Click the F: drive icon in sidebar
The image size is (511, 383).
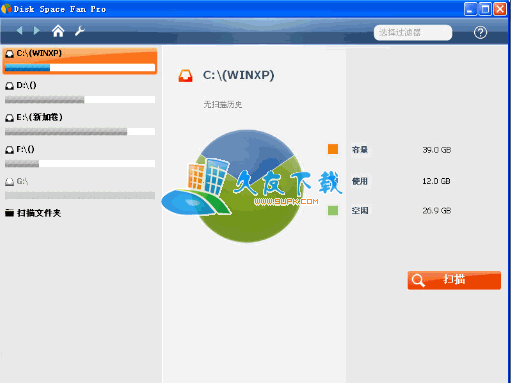(x=10, y=150)
